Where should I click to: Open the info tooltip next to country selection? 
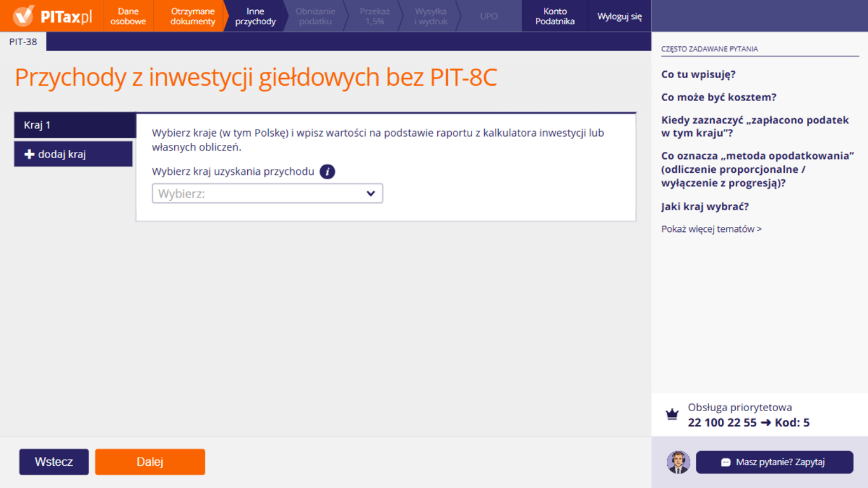pyautogui.click(x=327, y=172)
